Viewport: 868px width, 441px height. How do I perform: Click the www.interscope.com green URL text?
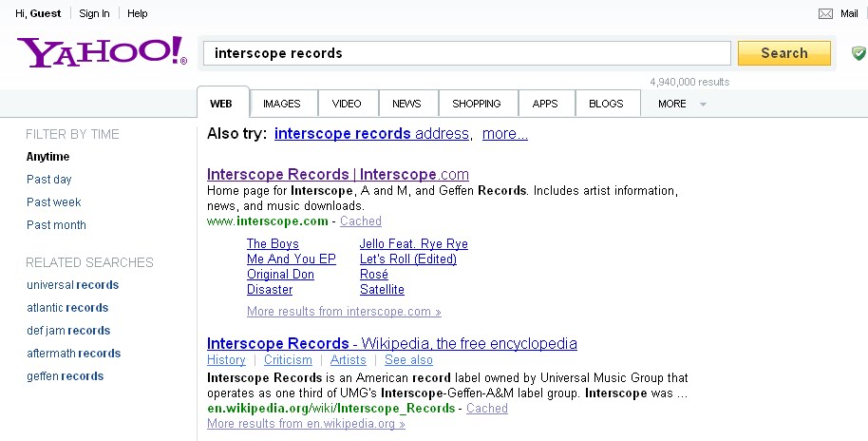[x=268, y=221]
